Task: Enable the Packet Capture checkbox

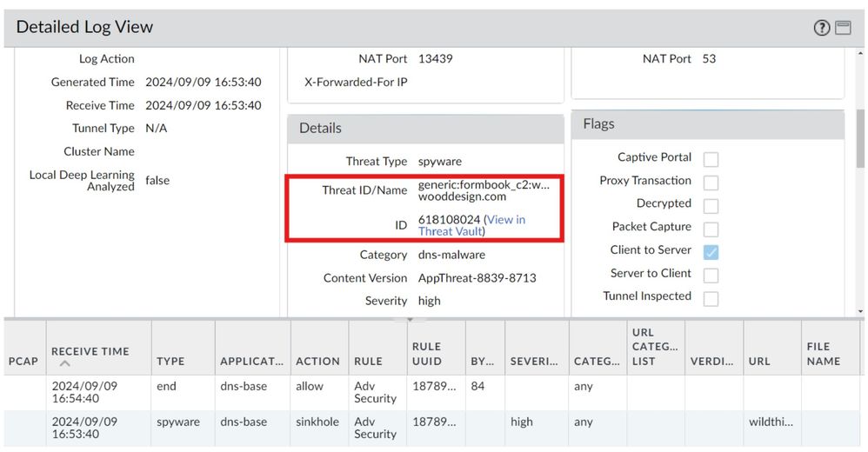Action: click(711, 229)
